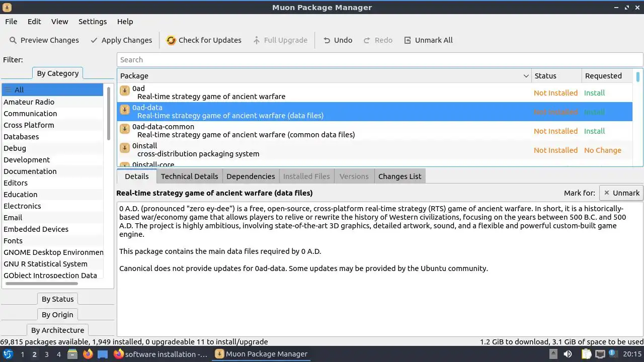Viewport: 644px width, 362px height.
Task: Switch to the Dependencies tab
Action: (x=251, y=176)
